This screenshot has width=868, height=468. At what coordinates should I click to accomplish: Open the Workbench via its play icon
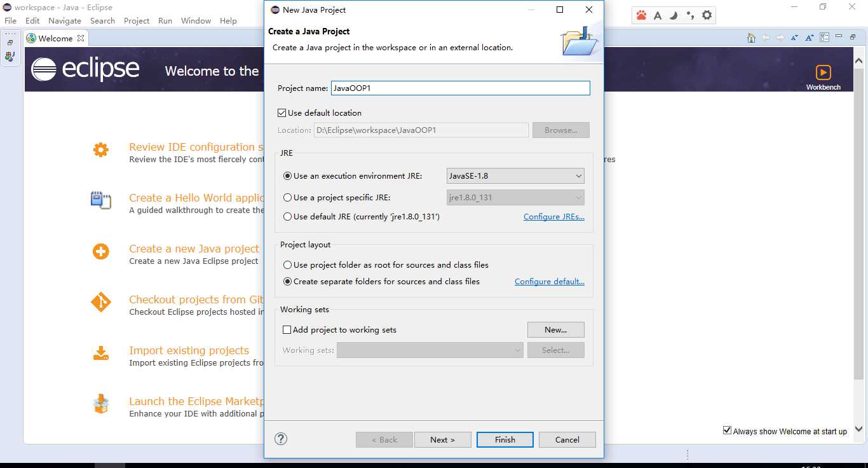[x=823, y=72]
